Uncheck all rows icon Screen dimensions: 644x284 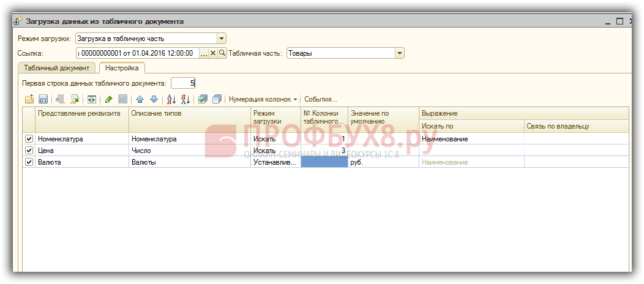[217, 99]
